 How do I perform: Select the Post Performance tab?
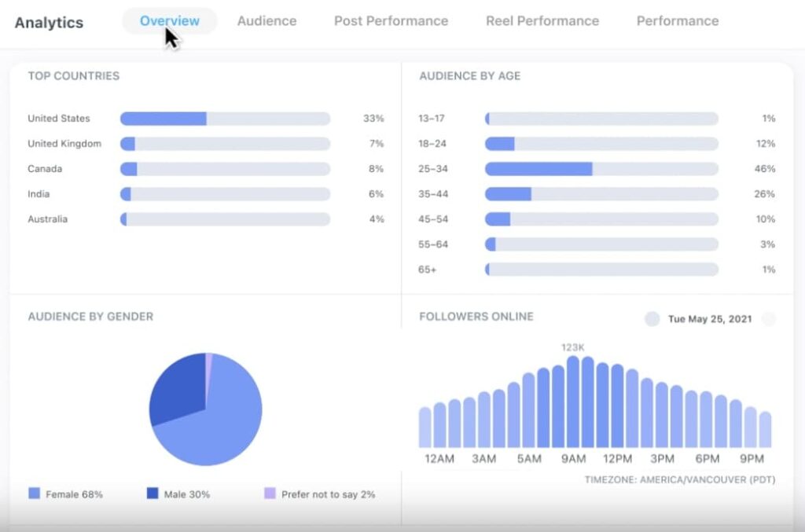coord(391,21)
